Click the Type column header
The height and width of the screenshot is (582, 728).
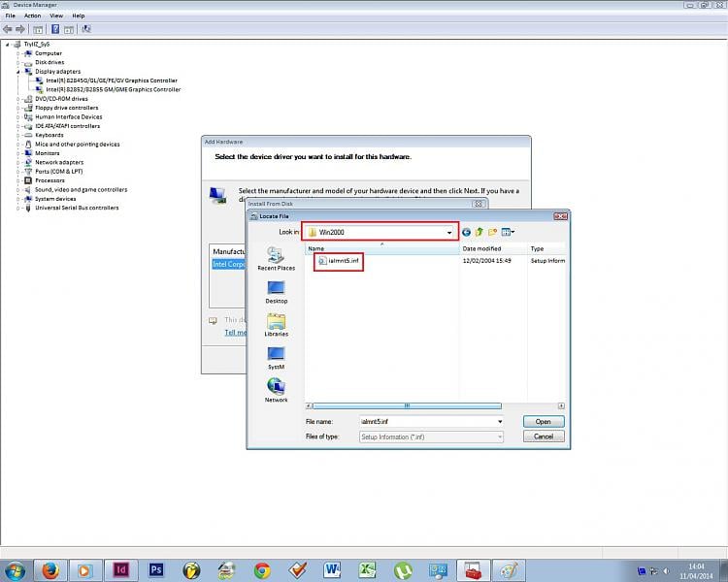coord(546,248)
